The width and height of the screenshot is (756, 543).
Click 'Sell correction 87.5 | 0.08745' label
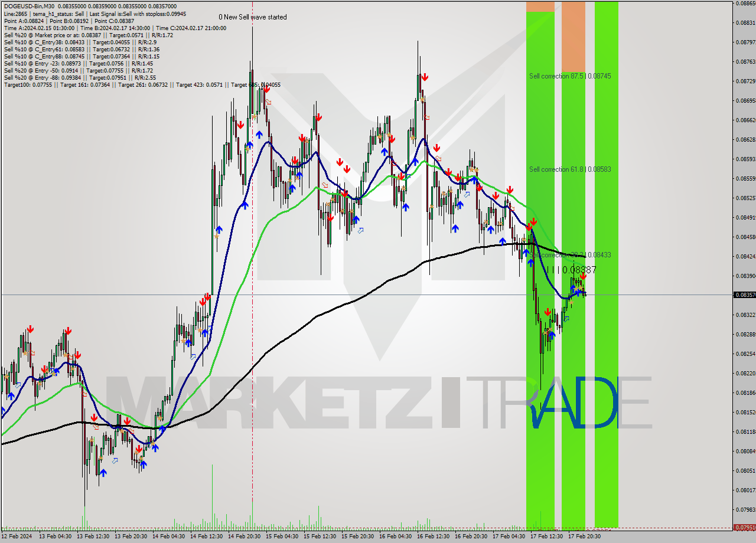[x=570, y=76]
